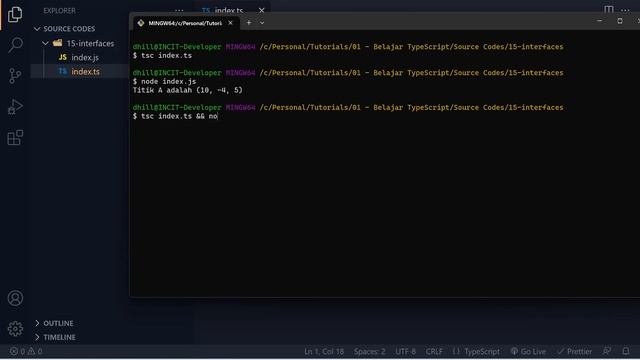
Task: Open the terminal profiles dropdown arrow
Action: 262,23
